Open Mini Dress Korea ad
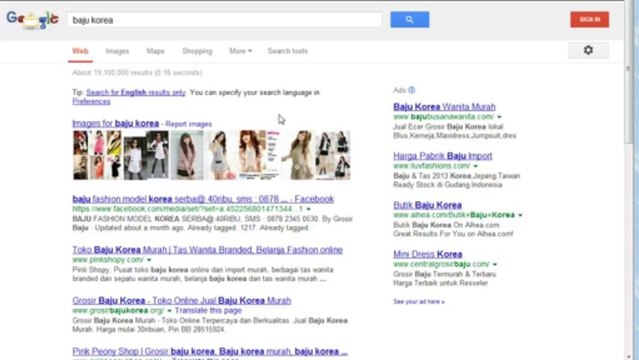The width and height of the screenshot is (639, 360). coord(427,254)
